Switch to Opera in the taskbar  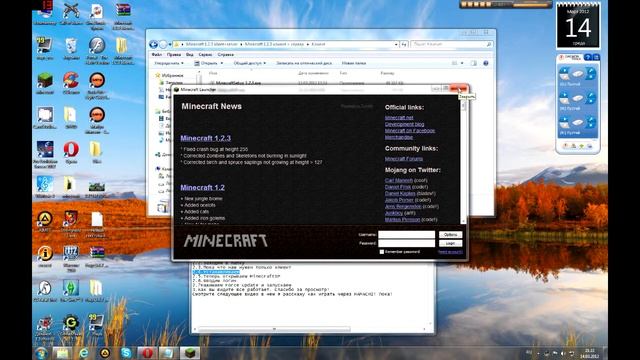click(x=147, y=353)
